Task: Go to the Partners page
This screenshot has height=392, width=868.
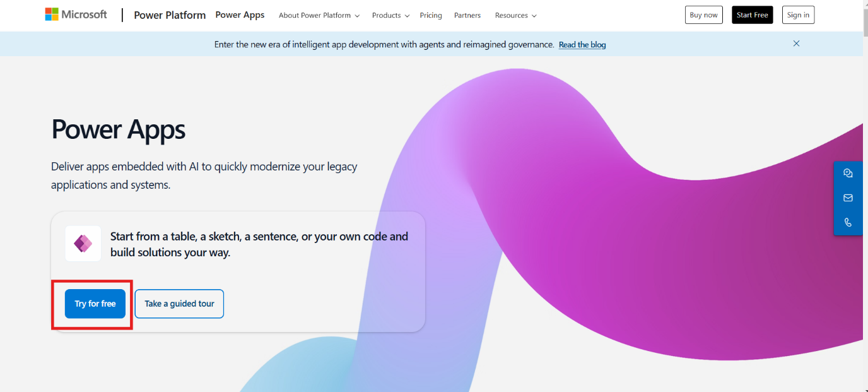Action: click(467, 15)
